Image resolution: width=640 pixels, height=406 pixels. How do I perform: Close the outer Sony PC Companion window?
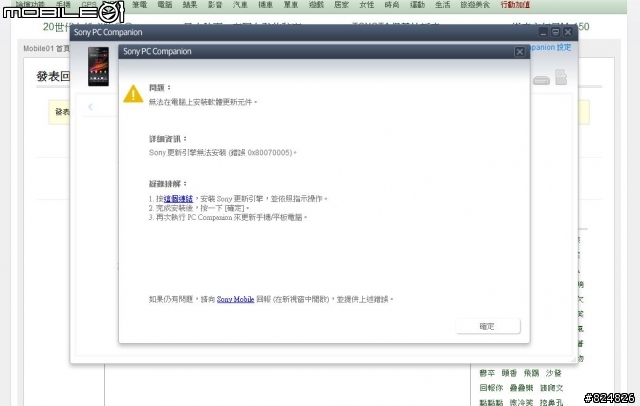point(567,32)
